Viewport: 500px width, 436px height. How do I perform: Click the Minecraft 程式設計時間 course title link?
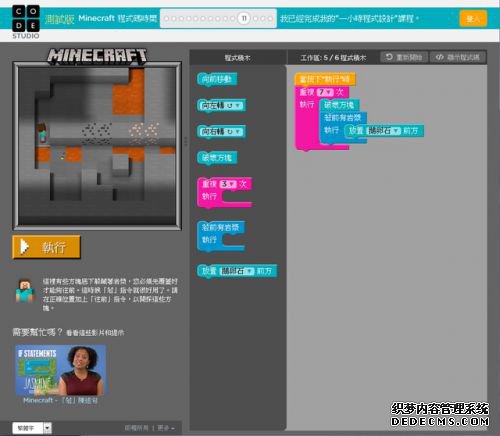[117, 18]
